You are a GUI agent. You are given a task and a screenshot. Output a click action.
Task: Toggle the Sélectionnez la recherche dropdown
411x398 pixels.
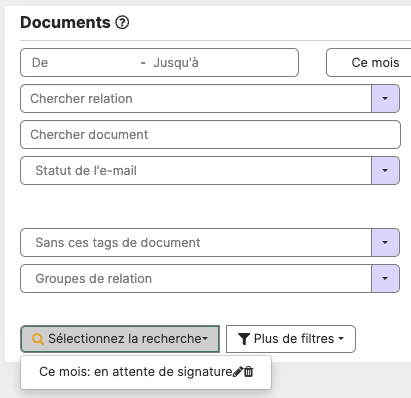tap(120, 339)
